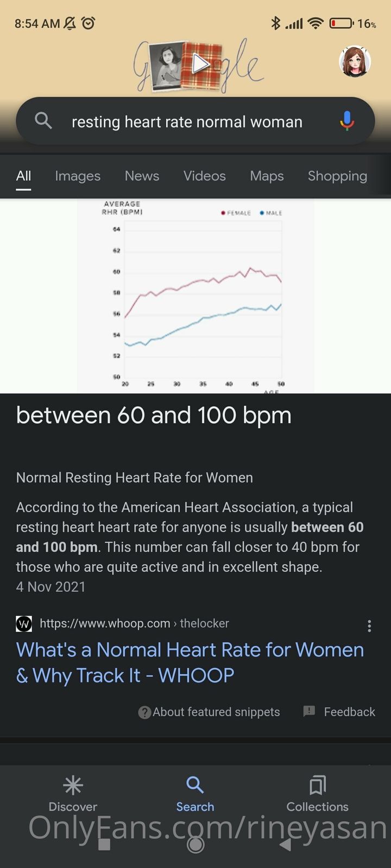Screen dimensions: 391x868
Task: Open three-dot menu for WHOOP result
Action: 369,626
